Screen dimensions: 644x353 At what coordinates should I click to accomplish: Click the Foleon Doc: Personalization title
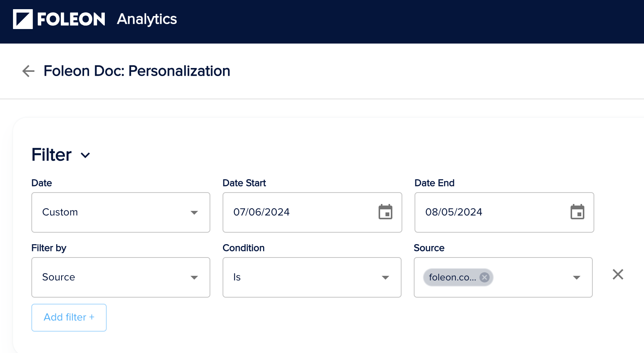point(137,71)
